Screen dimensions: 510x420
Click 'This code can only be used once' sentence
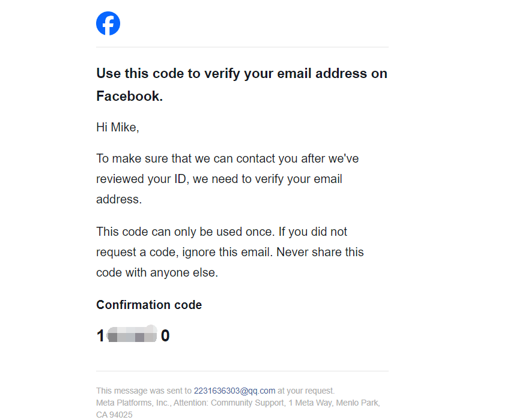186,232
